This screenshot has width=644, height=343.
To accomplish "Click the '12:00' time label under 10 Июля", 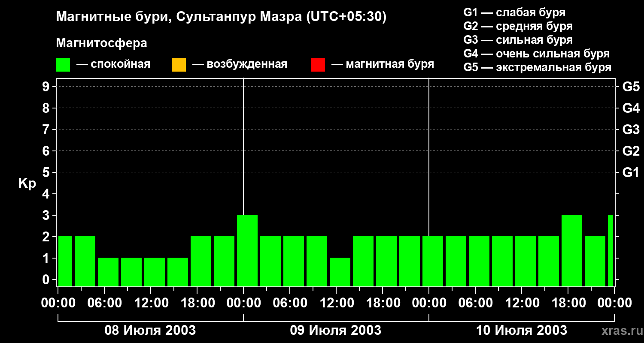I will click(x=522, y=303).
